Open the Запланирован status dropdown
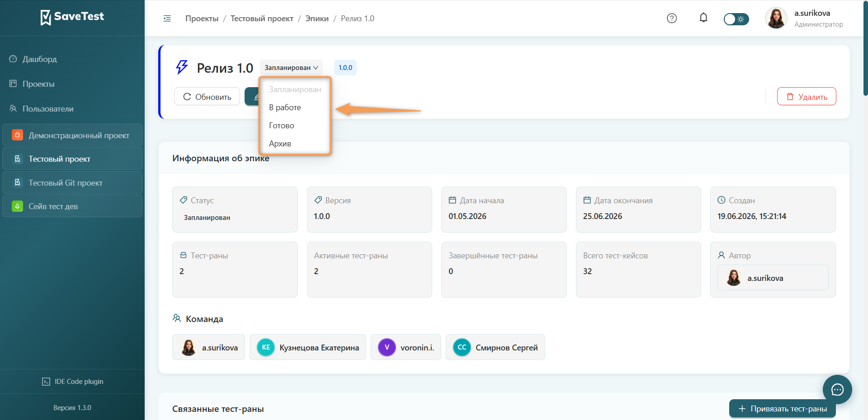The image size is (868, 420). pos(291,68)
